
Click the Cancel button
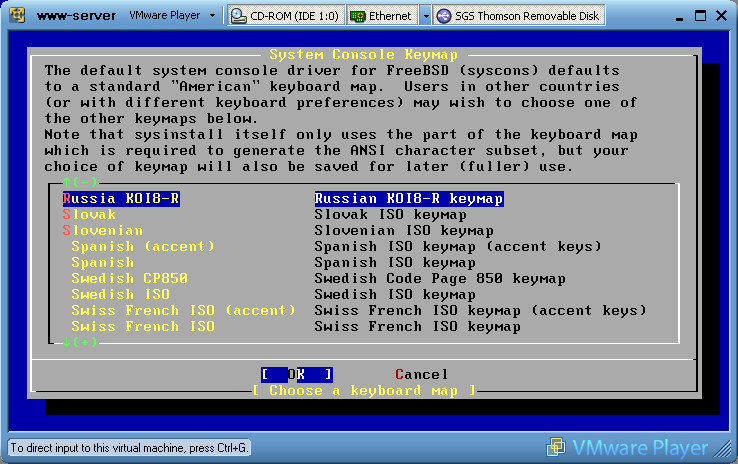pyautogui.click(x=422, y=375)
